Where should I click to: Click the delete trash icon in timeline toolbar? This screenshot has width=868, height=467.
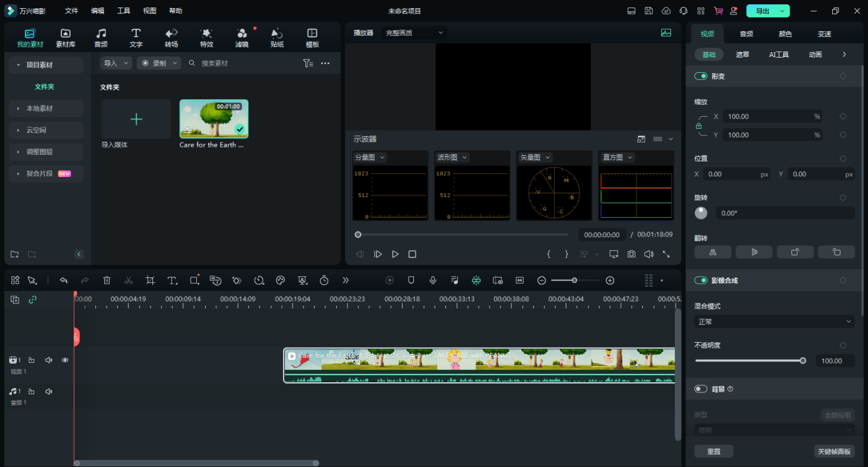[107, 281]
